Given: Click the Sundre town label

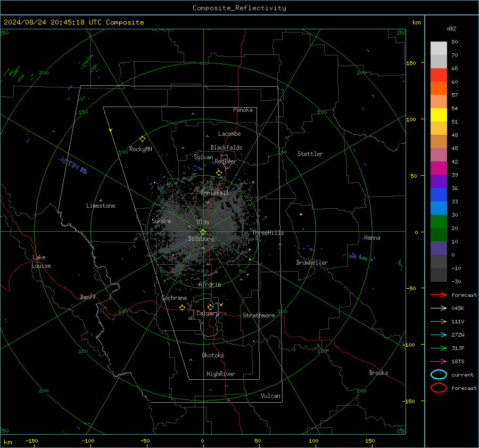Looking at the screenshot, I should click(x=161, y=221).
